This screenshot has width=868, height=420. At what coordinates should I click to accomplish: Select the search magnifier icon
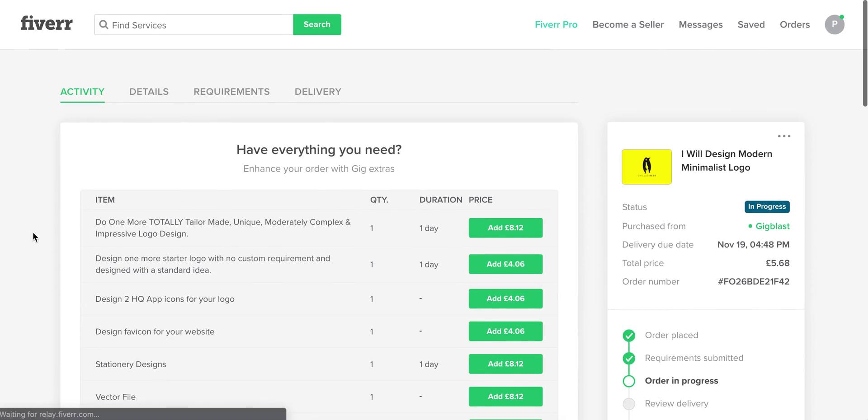click(104, 24)
